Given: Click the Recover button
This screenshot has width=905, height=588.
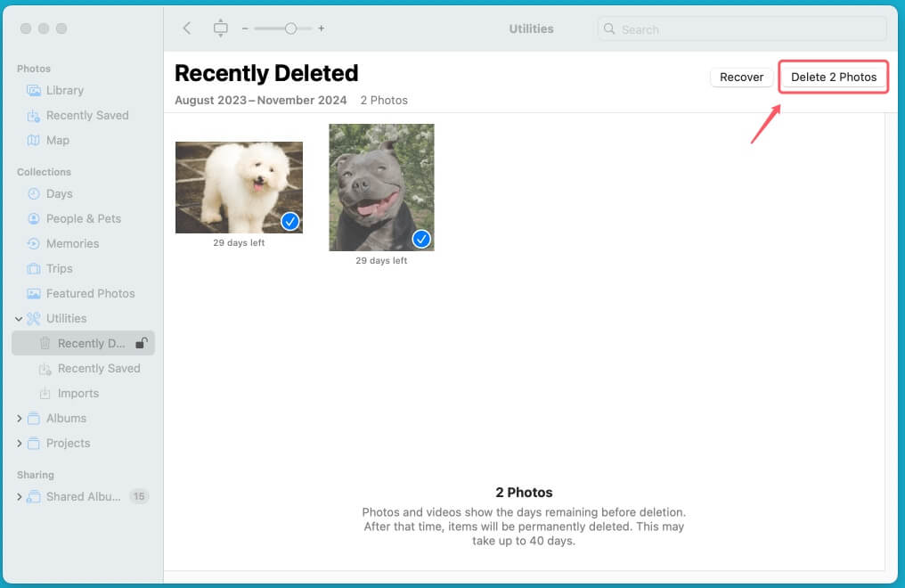Looking at the screenshot, I should tap(740, 78).
